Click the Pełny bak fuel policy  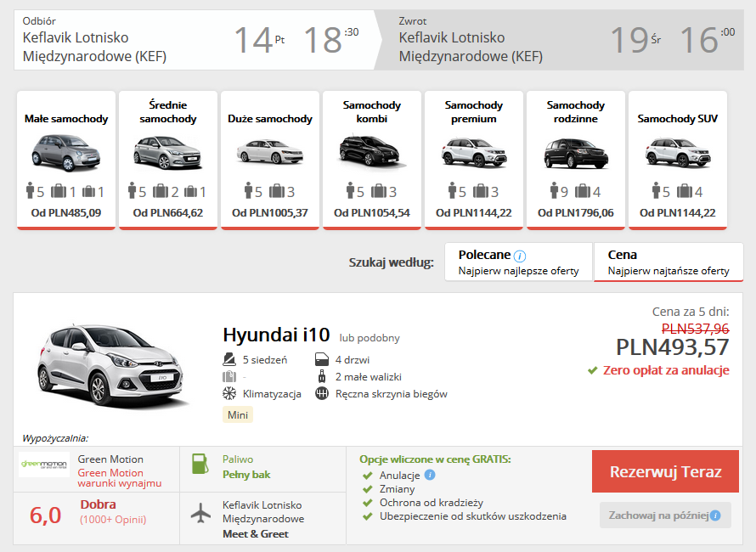click(246, 475)
